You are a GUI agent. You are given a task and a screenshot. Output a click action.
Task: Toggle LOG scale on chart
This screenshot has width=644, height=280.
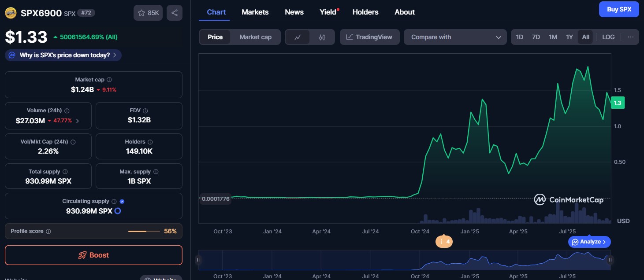pyautogui.click(x=608, y=37)
